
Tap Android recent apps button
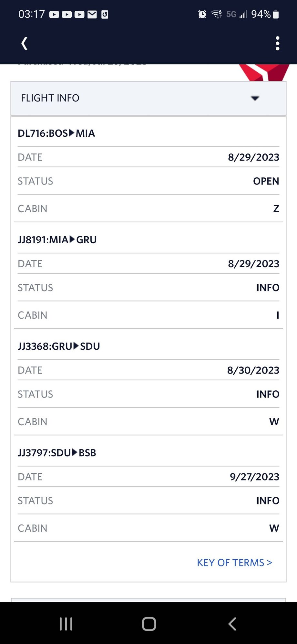pyautogui.click(x=66, y=624)
